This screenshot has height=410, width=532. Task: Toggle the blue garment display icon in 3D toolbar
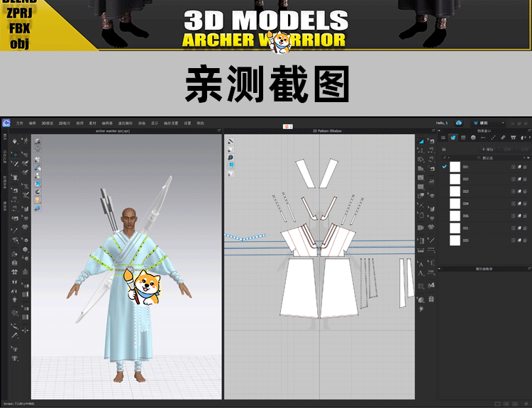pos(38,184)
